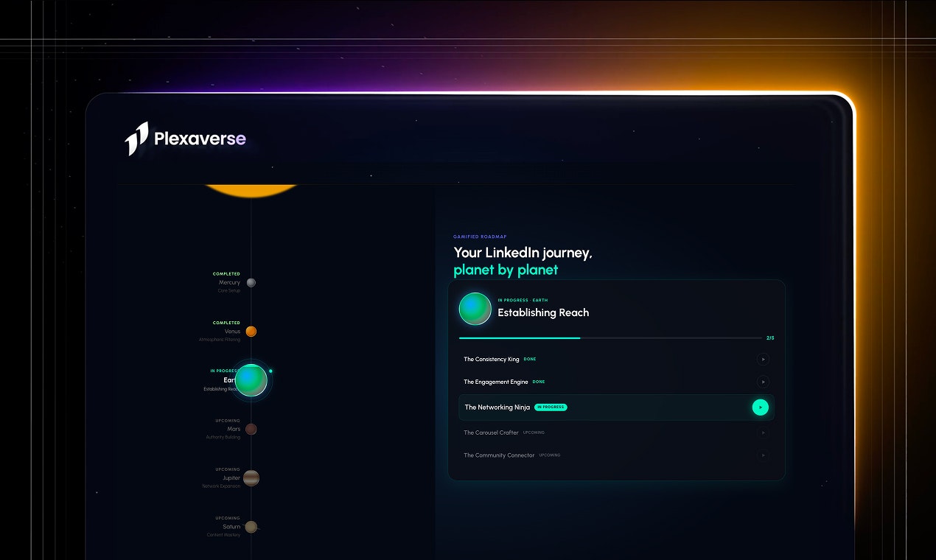936x560 pixels.
Task: Select the Saturn planet icon
Action: [251, 527]
